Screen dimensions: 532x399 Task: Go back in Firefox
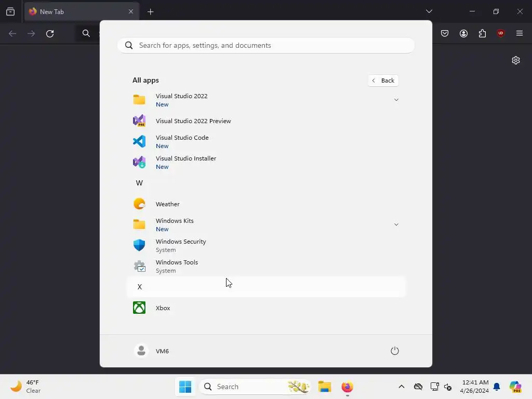point(12,33)
